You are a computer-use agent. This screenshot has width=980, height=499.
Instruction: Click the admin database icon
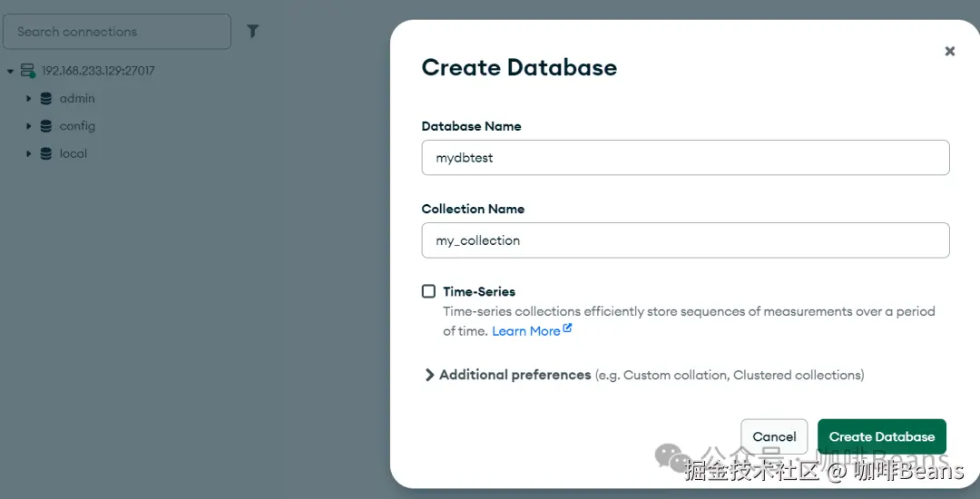click(x=46, y=99)
